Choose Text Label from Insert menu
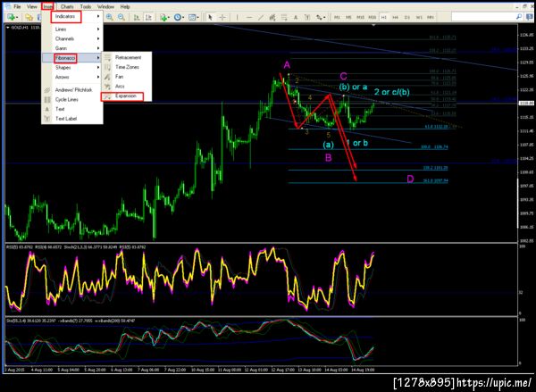 (71, 119)
